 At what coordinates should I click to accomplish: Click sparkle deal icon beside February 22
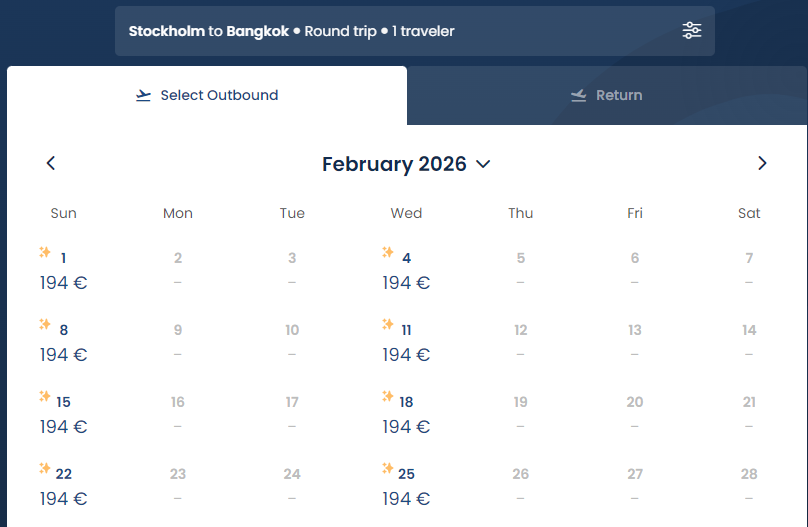tap(45, 468)
